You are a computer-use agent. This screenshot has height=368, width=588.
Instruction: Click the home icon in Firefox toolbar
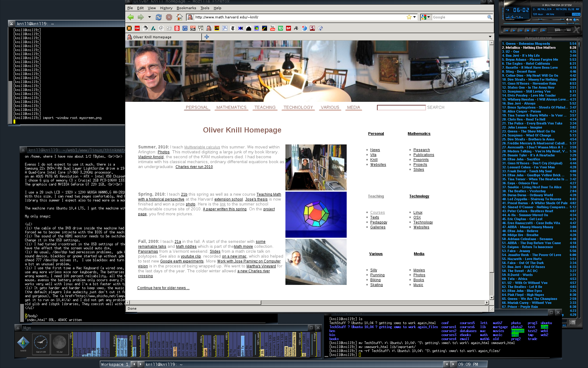click(180, 17)
